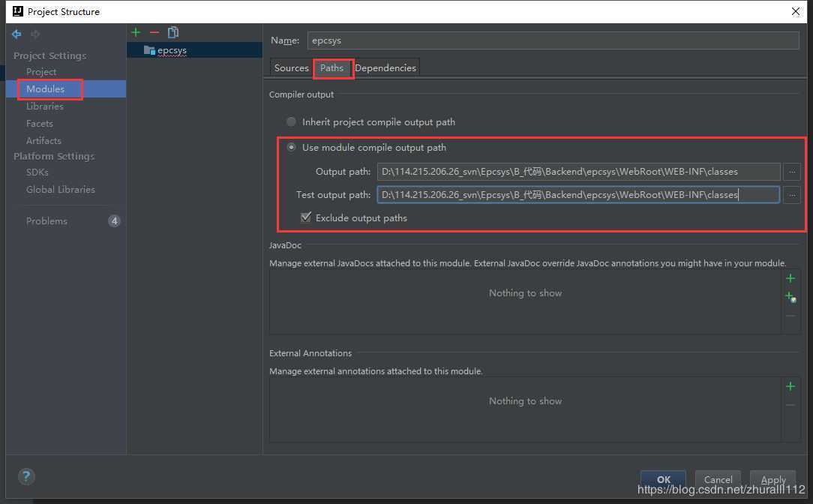Browse for Output path folder
The height and width of the screenshot is (504, 813).
pyautogui.click(x=792, y=172)
